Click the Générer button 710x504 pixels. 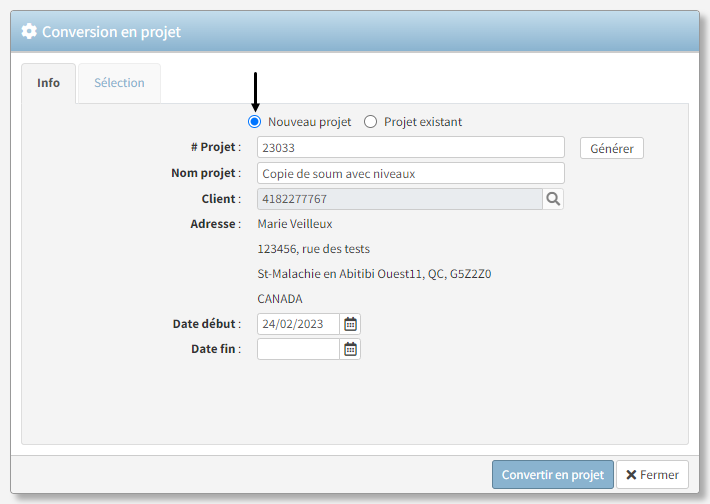coord(612,148)
